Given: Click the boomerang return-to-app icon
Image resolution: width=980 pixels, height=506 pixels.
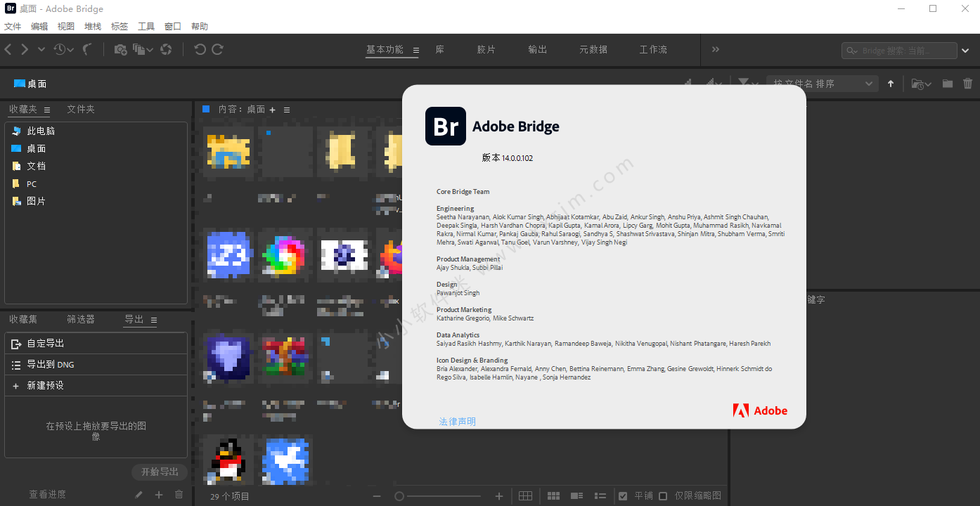Looking at the screenshot, I should point(88,49).
